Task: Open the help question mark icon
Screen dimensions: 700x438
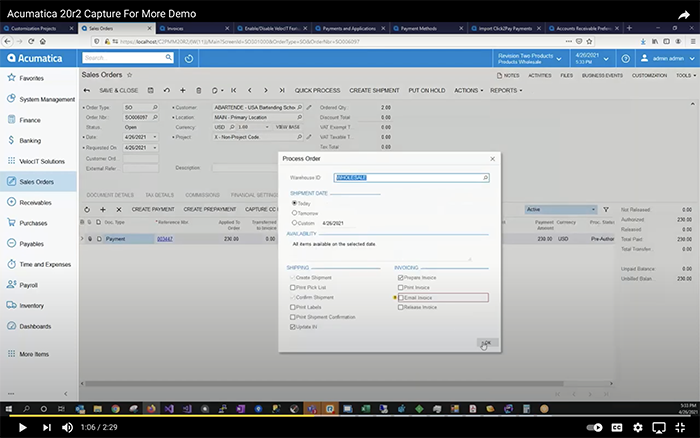Action: [x=625, y=58]
